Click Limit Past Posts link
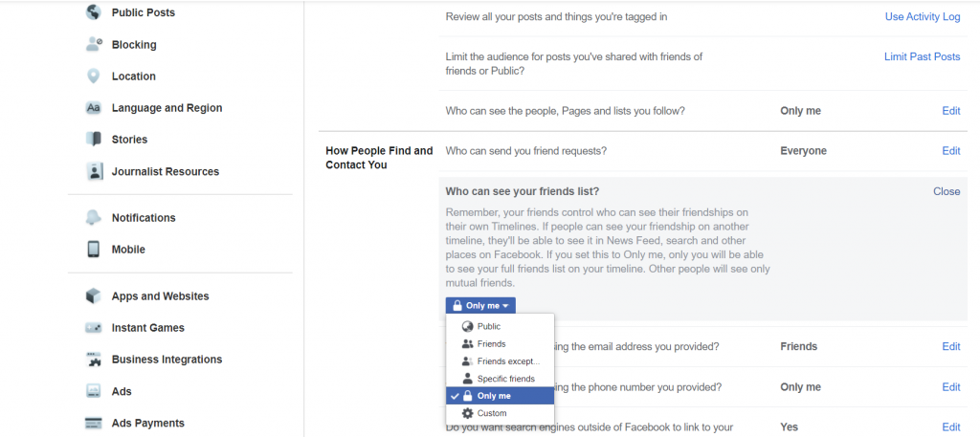 click(x=922, y=56)
